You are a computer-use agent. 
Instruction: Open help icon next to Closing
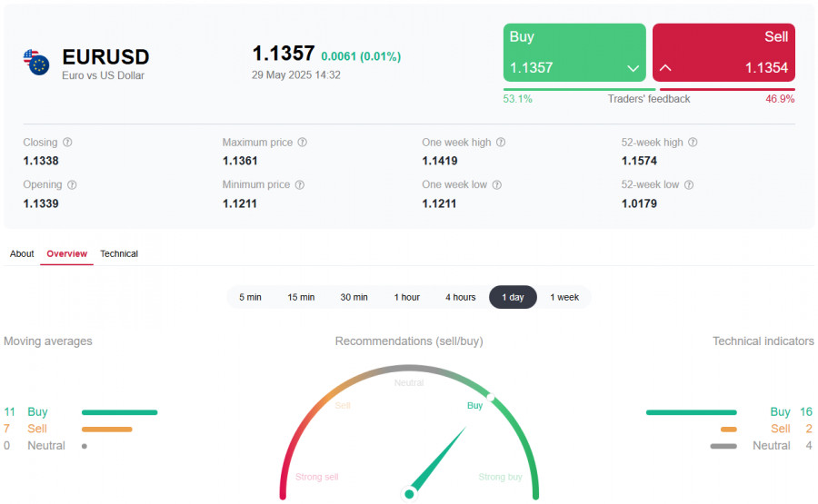click(x=67, y=142)
